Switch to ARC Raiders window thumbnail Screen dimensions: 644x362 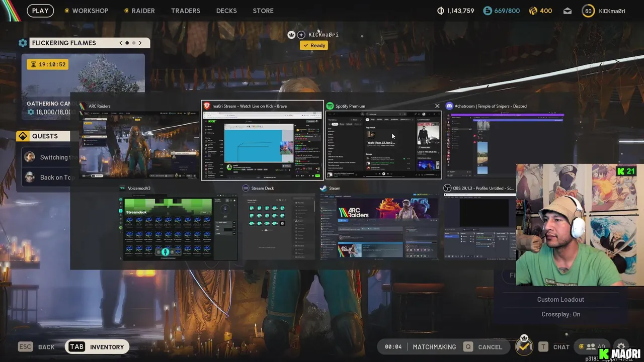[139, 144]
